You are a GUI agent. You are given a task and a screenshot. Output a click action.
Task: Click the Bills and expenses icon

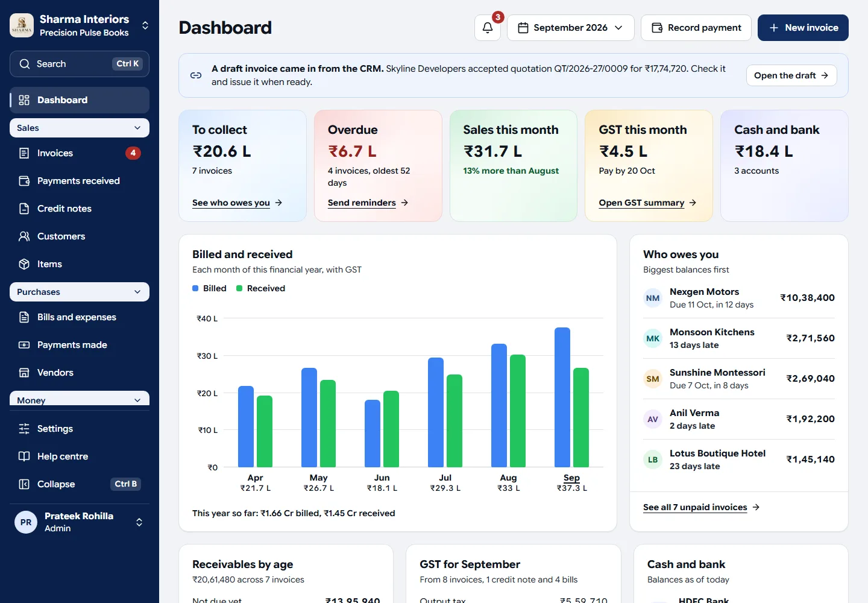point(24,317)
